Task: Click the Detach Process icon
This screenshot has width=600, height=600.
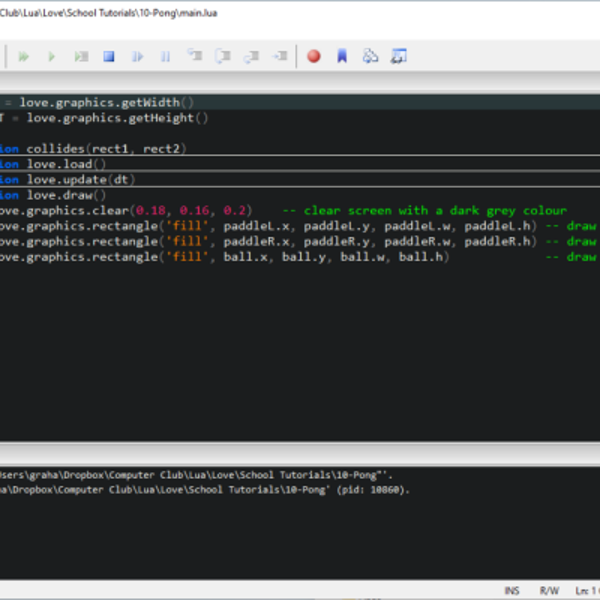Action: pyautogui.click(x=138, y=57)
